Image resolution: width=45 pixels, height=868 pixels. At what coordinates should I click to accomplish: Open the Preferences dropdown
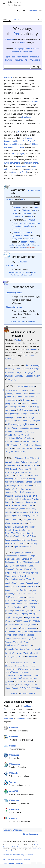33,11
